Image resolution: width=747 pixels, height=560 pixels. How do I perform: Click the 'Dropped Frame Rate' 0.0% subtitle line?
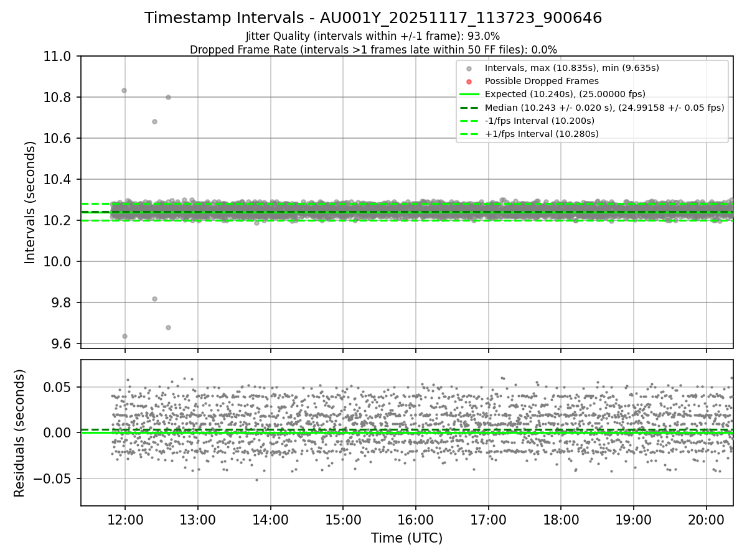click(x=374, y=50)
